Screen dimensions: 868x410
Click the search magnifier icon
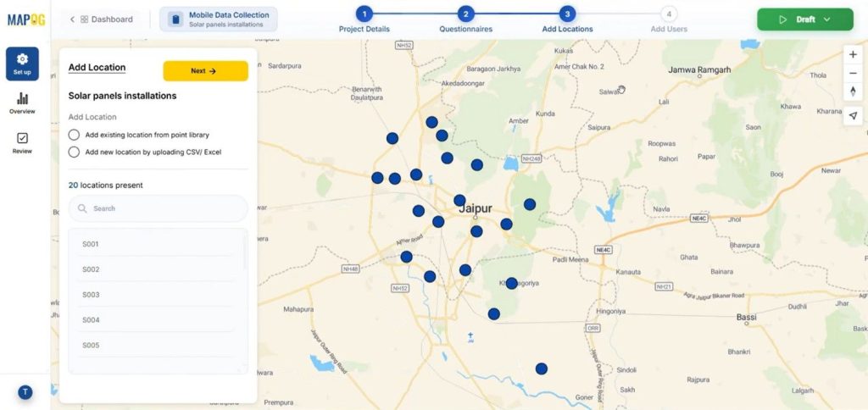82,208
